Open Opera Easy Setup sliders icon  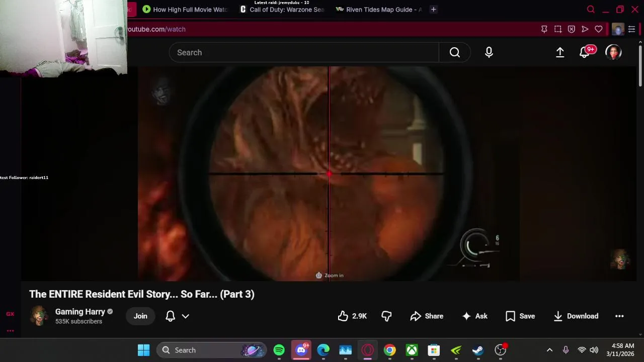tap(631, 29)
